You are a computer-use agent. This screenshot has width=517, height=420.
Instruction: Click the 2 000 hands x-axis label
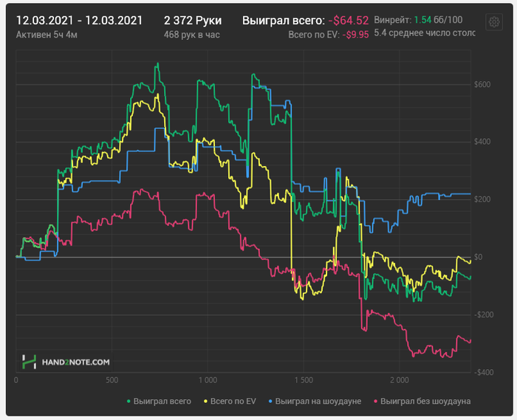(400, 380)
